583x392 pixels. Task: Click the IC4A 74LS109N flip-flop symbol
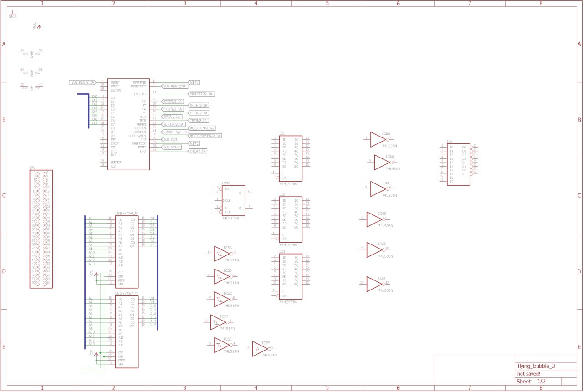pos(233,201)
